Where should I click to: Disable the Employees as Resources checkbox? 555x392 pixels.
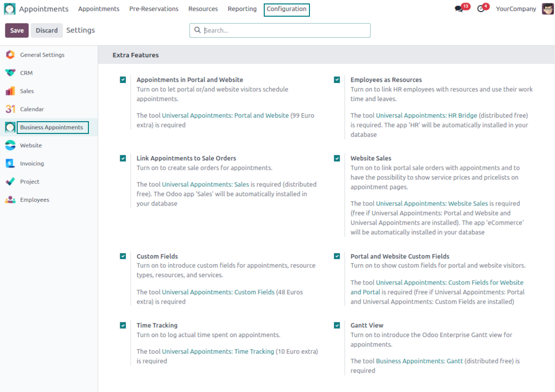(337, 79)
